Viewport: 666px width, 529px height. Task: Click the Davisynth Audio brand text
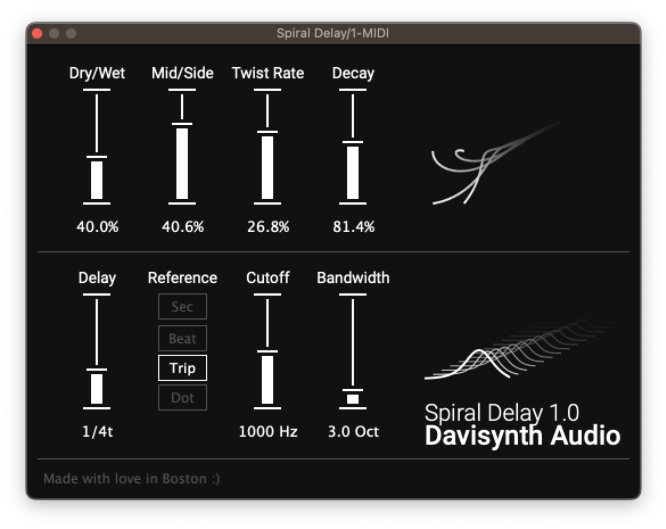point(522,436)
